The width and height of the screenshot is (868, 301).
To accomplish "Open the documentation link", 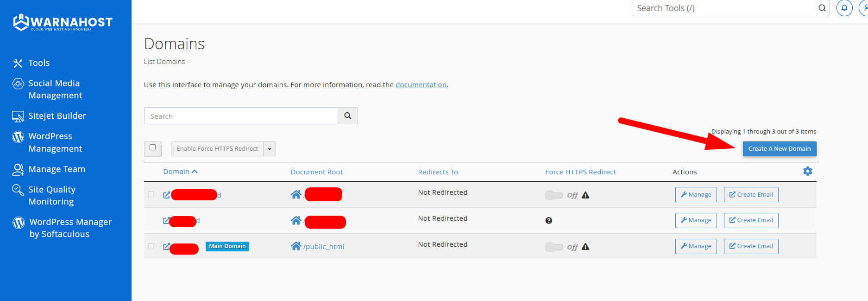I will point(421,85).
